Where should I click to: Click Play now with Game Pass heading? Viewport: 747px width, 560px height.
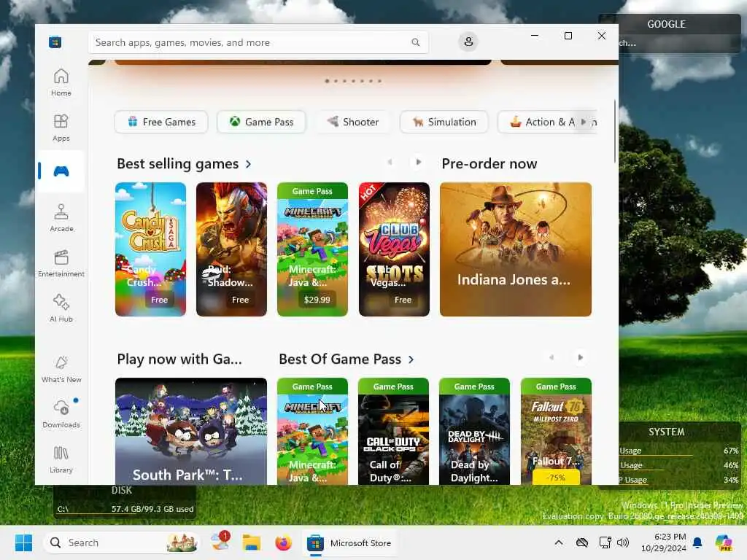[179, 359]
